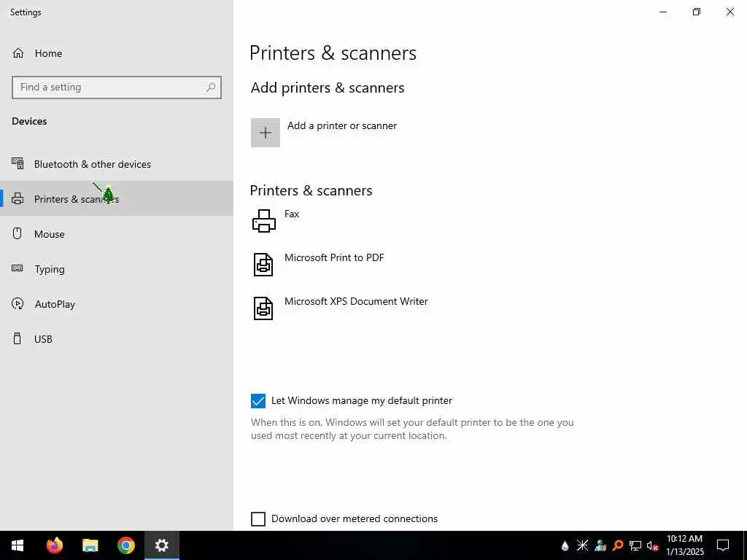Image resolution: width=747 pixels, height=560 pixels.
Task: Click the Let Windows manage my default printer label
Action: click(x=362, y=400)
